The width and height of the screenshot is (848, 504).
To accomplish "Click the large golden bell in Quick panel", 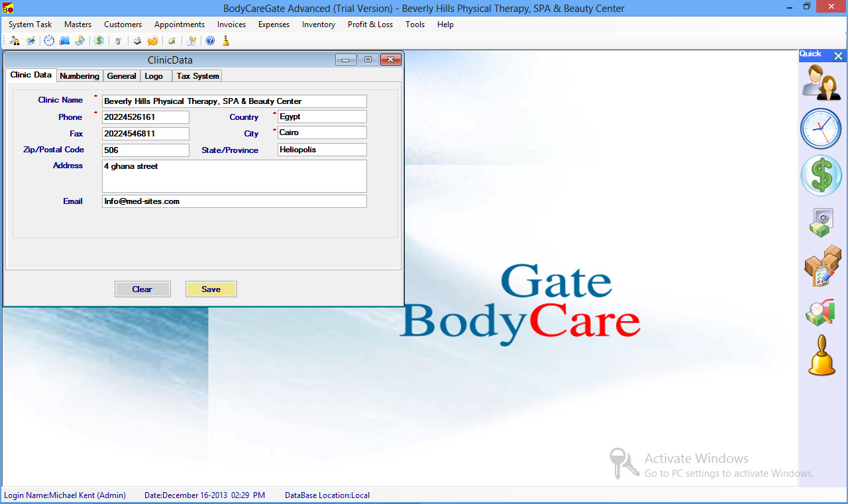I will coord(821,356).
